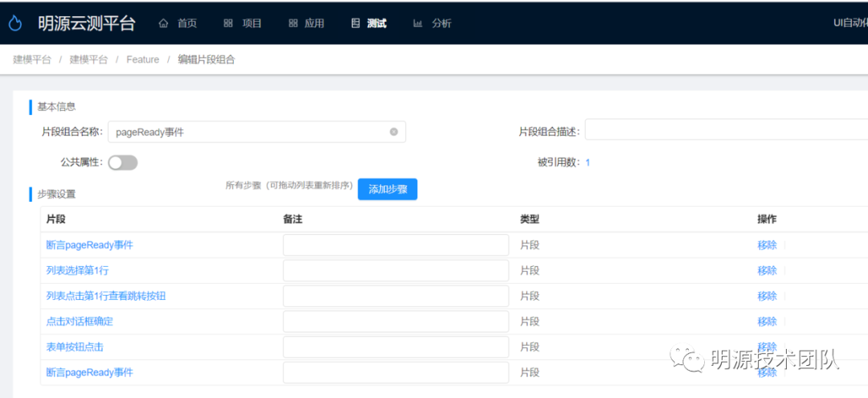Focus 备注 field for 列表选择第1行
The image size is (868, 398).
pyautogui.click(x=395, y=271)
